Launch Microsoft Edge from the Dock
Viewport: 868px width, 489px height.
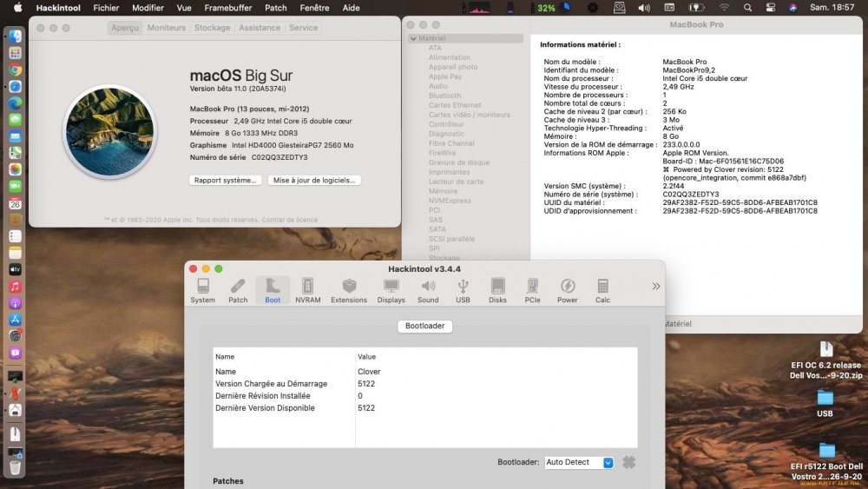click(x=15, y=103)
